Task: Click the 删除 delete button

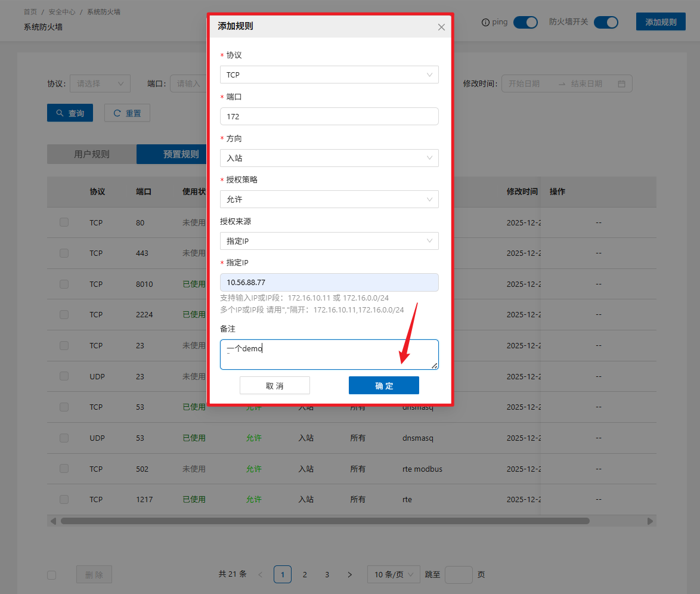Action: [94, 574]
